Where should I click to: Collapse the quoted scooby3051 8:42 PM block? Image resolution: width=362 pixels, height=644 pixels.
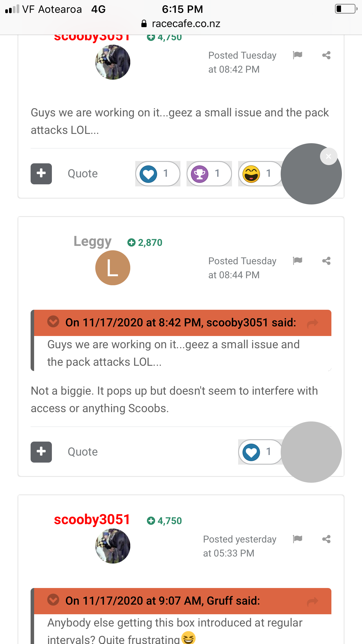53,322
